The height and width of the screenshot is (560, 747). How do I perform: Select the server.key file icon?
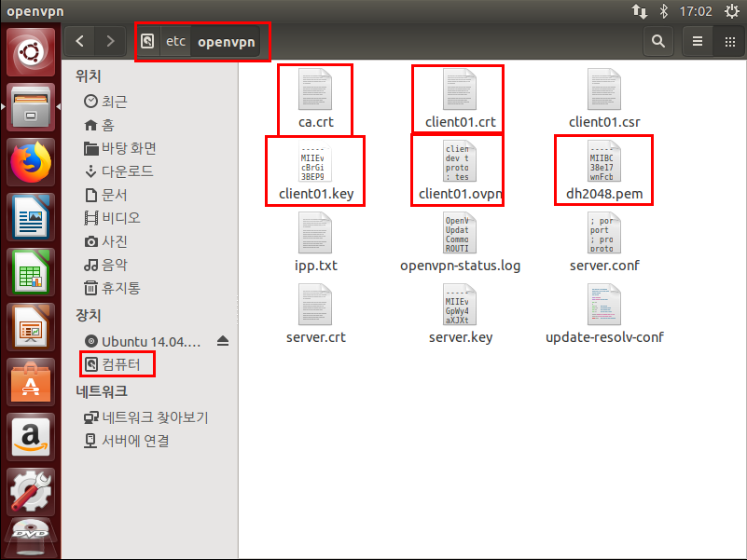point(459,305)
